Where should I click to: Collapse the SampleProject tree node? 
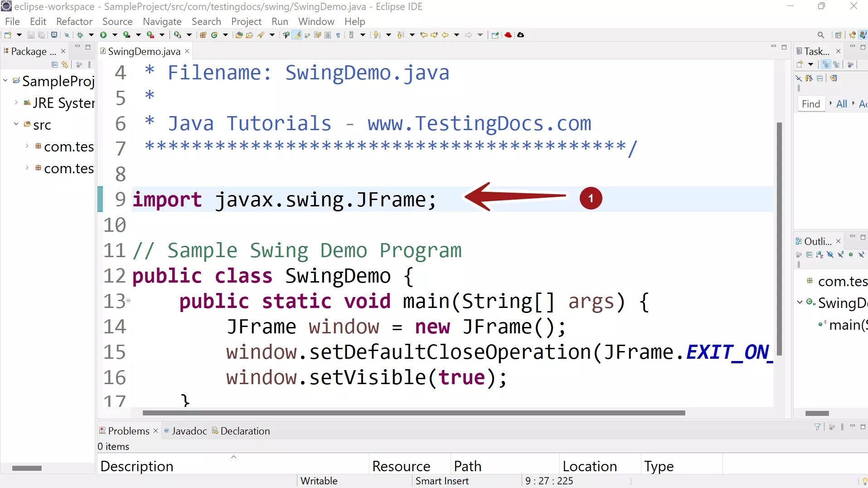point(5,81)
